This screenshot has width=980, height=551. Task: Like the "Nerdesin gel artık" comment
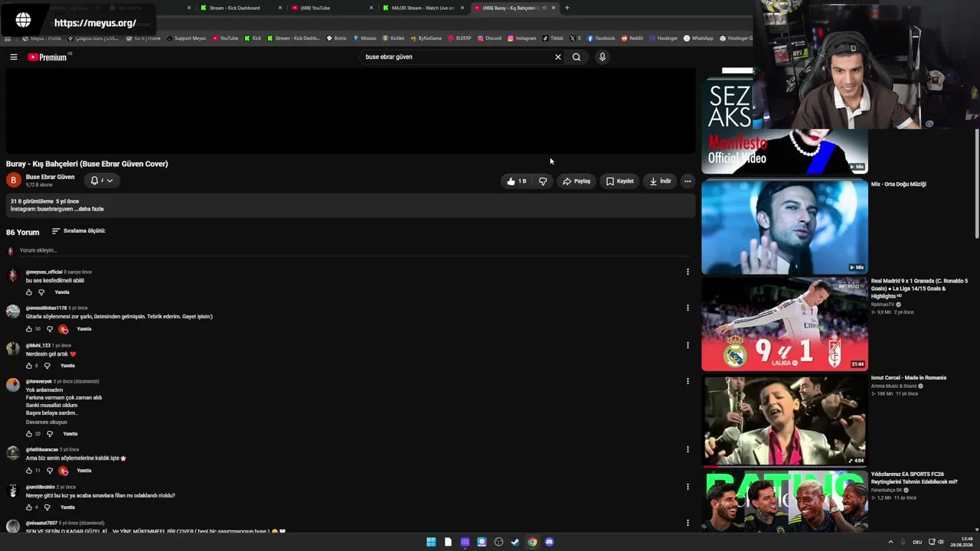tap(29, 366)
